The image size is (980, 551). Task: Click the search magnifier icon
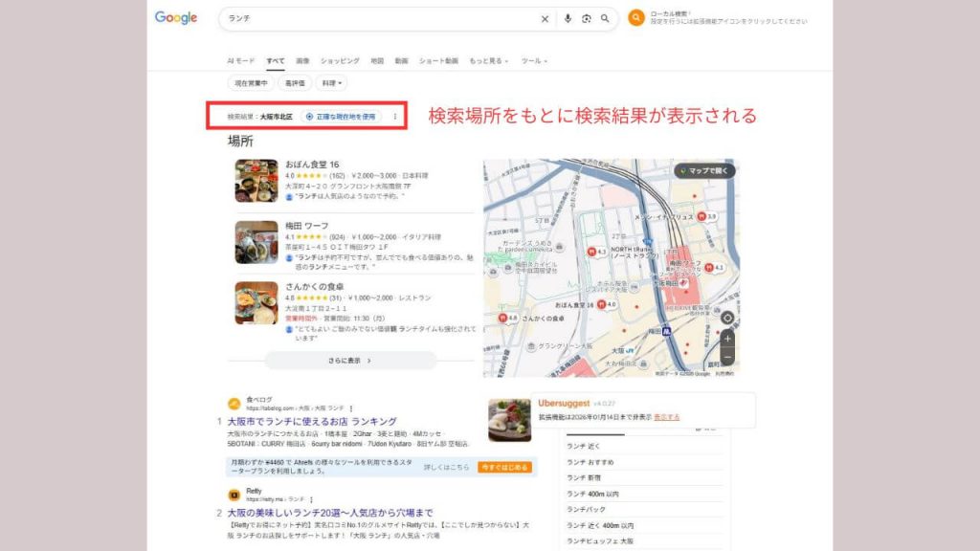(604, 18)
